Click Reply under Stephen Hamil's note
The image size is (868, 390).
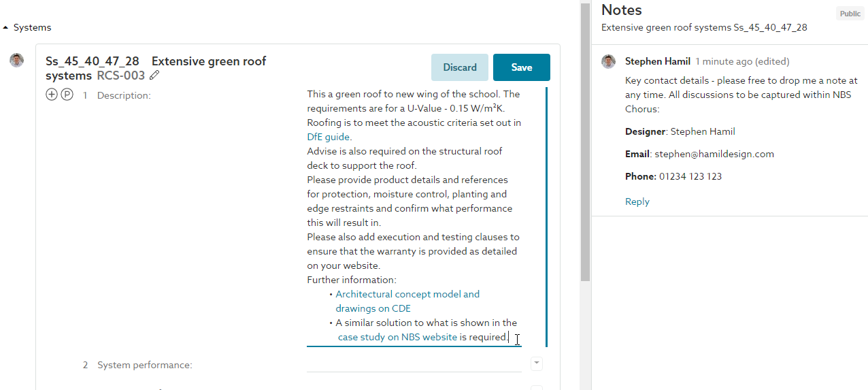click(x=637, y=201)
